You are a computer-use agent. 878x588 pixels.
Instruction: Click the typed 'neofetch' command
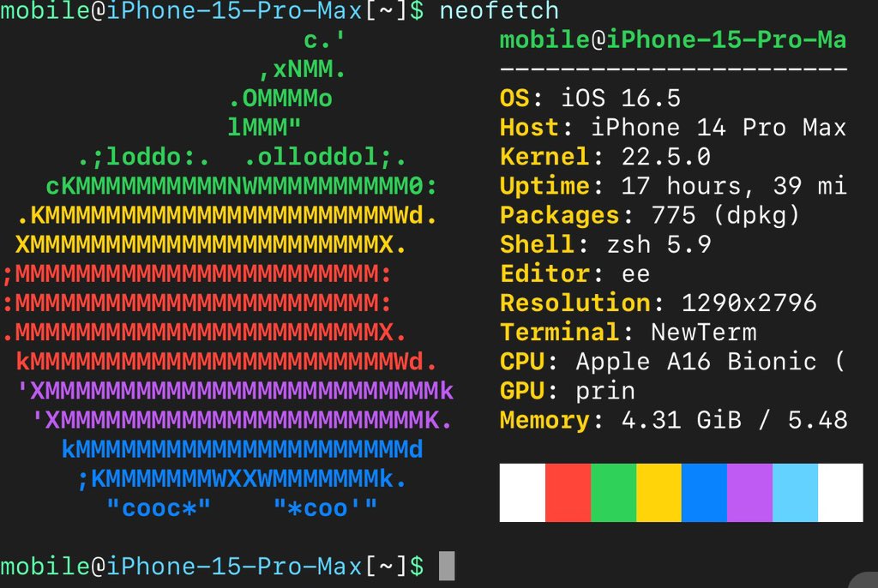pyautogui.click(x=499, y=11)
